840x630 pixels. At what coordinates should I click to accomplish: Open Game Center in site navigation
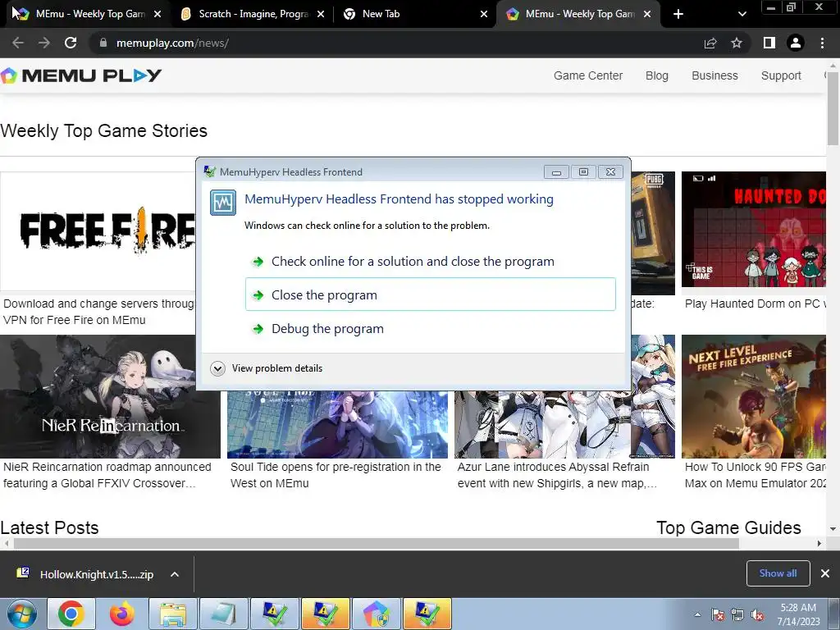pos(587,75)
